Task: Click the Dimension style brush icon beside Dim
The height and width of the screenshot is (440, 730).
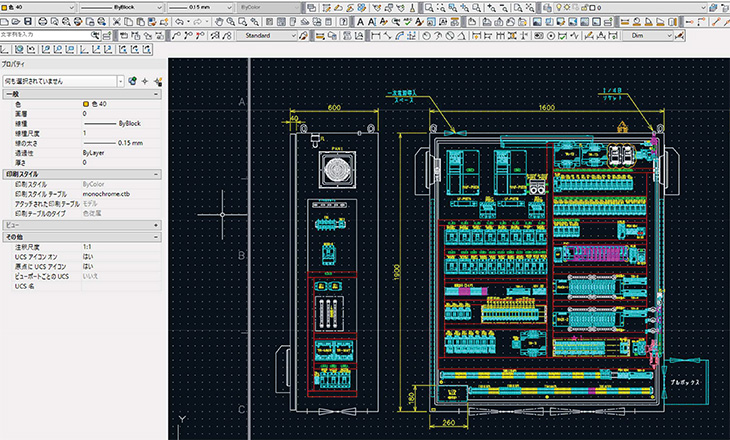Action: pyautogui.click(x=679, y=35)
